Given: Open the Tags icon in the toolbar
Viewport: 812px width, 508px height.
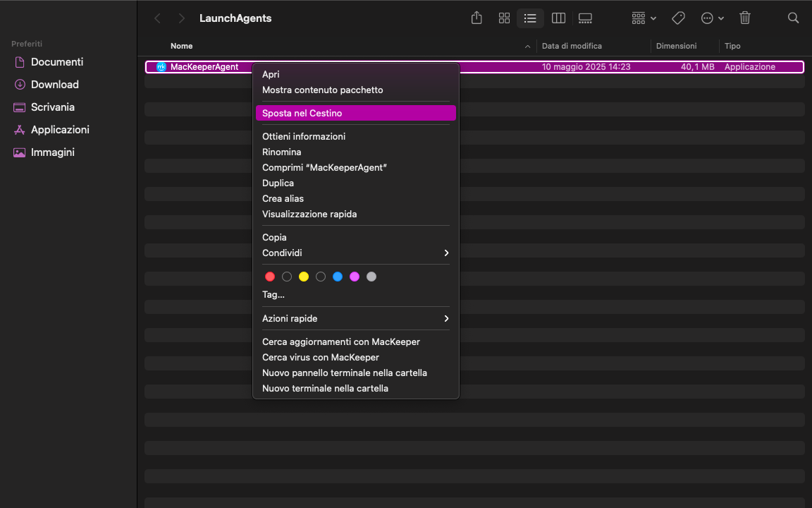Looking at the screenshot, I should (x=678, y=18).
